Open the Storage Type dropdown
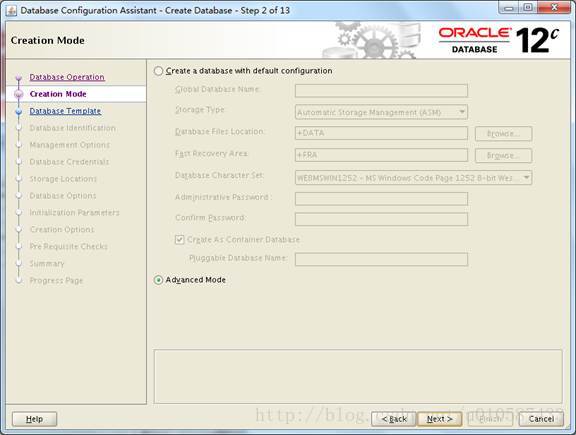Screen dimensions: 576x435 click(381, 112)
